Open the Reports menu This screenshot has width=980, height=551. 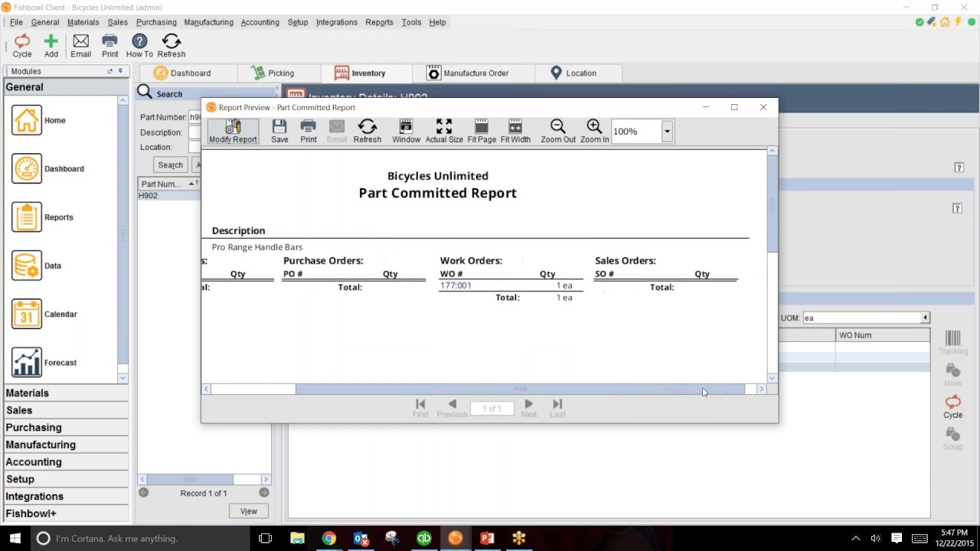click(x=379, y=22)
